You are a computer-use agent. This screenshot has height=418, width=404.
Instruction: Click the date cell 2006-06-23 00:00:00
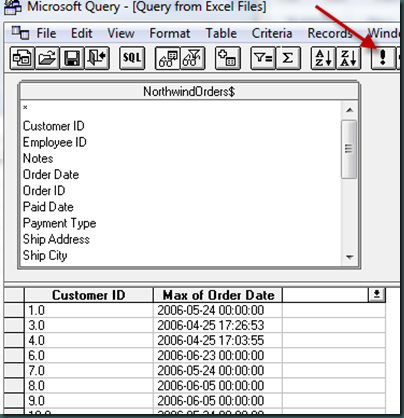pos(218,355)
